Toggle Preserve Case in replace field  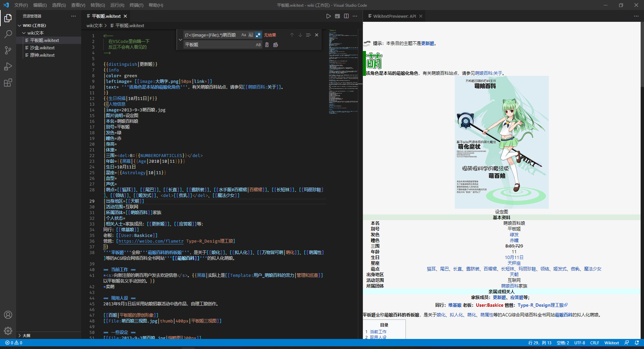point(258,45)
